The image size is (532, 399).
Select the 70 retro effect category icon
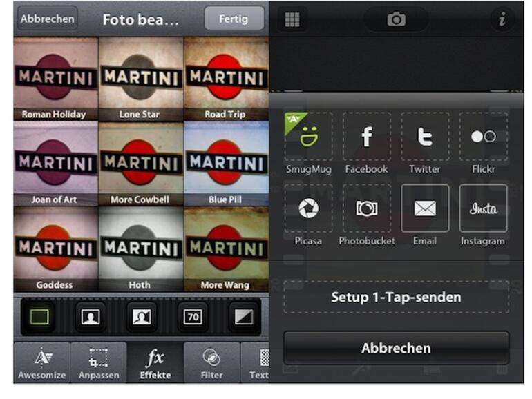pyautogui.click(x=193, y=318)
